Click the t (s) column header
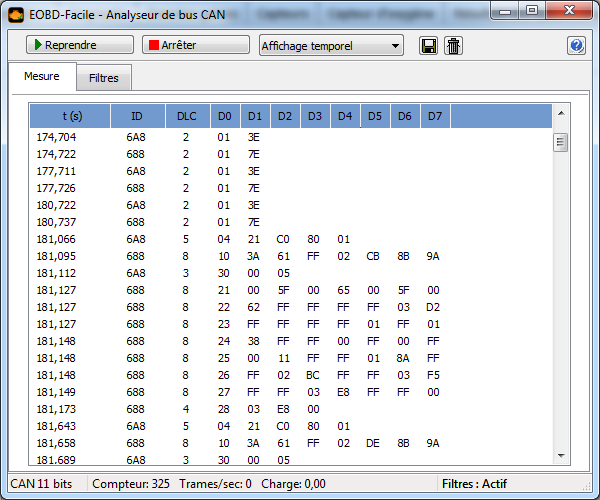This screenshot has width=600, height=500. 72,116
